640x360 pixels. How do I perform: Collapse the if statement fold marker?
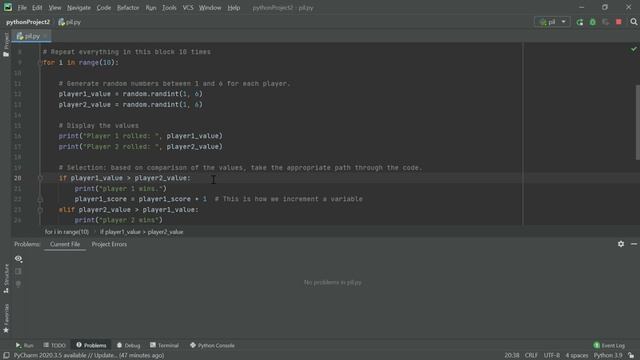pyautogui.click(x=40, y=178)
